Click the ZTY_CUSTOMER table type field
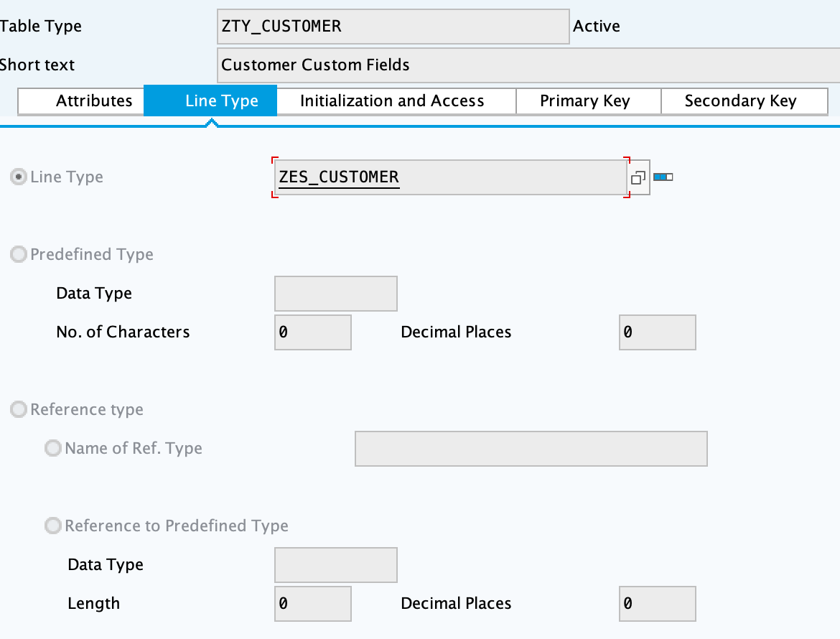Image resolution: width=840 pixels, height=639 pixels. tap(393, 27)
